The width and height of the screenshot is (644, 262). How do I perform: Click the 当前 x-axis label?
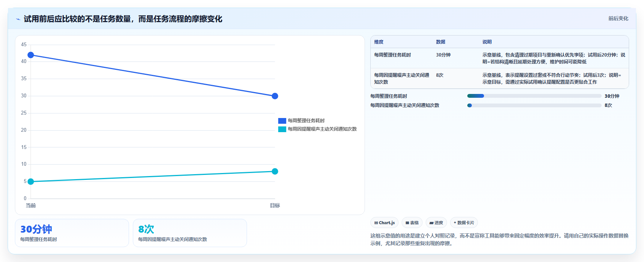pos(31,205)
